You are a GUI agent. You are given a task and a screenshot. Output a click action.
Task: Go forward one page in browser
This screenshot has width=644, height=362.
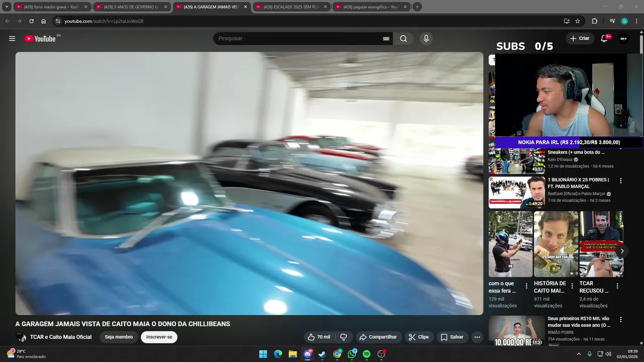(x=19, y=21)
